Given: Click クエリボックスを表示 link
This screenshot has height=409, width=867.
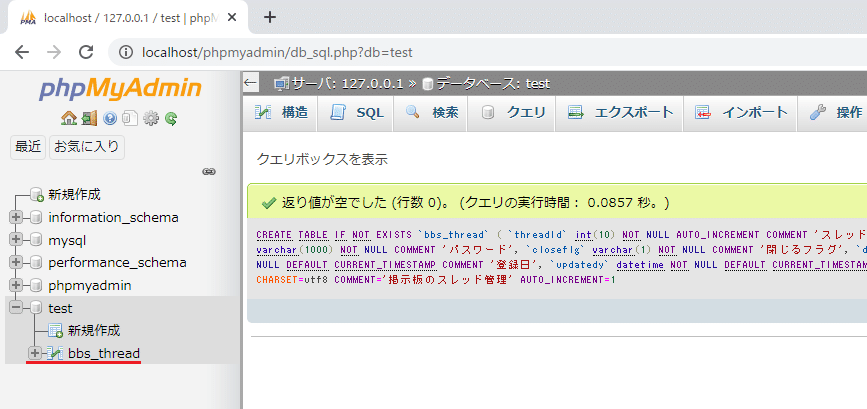Looking at the screenshot, I should [322, 160].
